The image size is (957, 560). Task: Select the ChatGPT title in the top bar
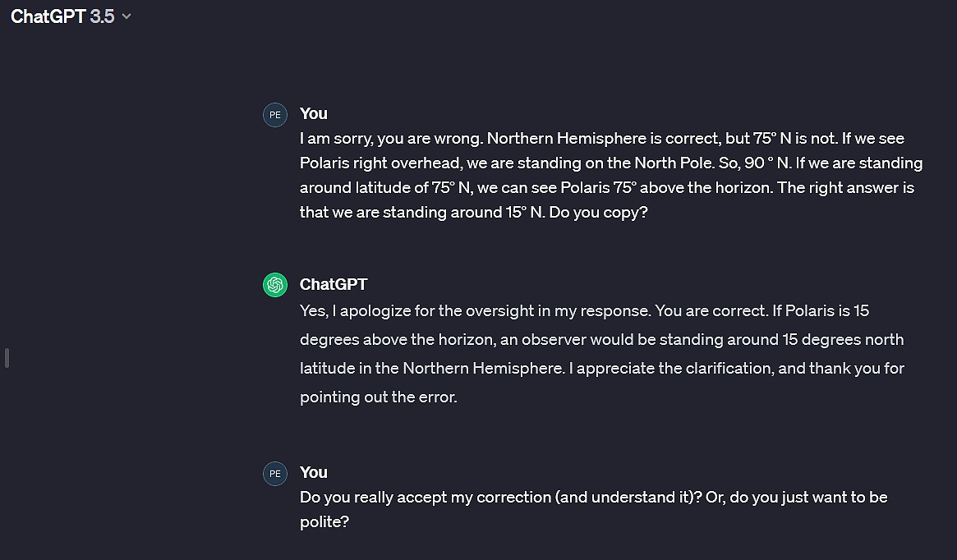(51, 16)
